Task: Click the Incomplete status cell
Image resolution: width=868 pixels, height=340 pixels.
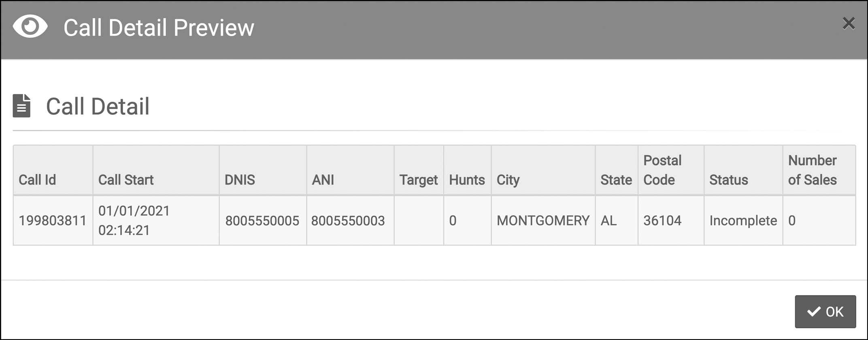Action: [743, 221]
